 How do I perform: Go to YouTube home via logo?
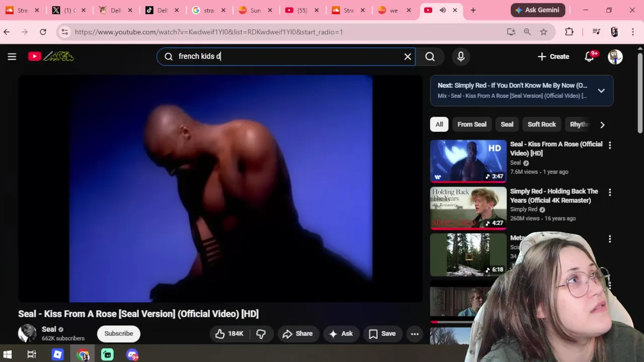[x=51, y=56]
